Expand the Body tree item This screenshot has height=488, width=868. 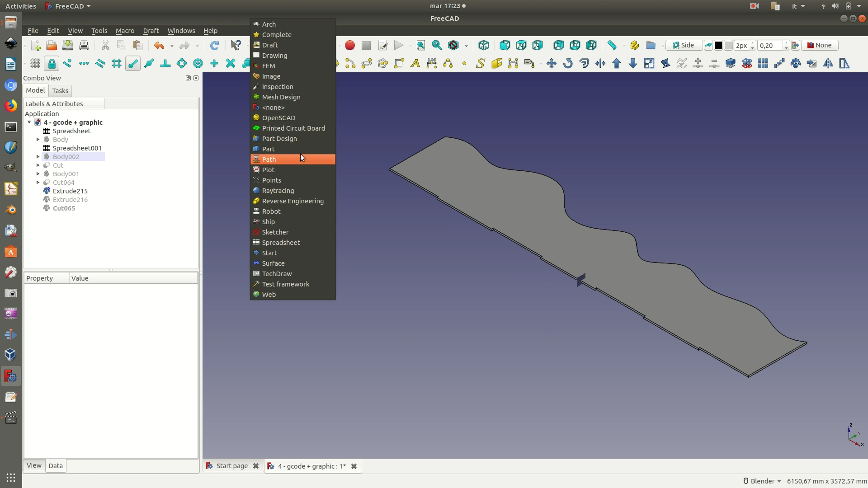pyautogui.click(x=38, y=140)
